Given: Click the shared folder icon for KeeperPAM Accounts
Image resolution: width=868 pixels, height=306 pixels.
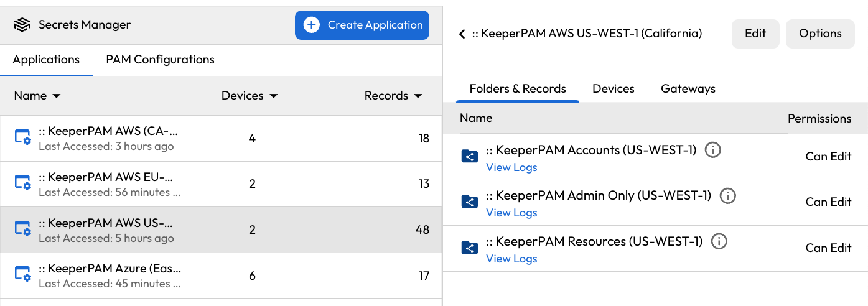Looking at the screenshot, I should (x=469, y=156).
